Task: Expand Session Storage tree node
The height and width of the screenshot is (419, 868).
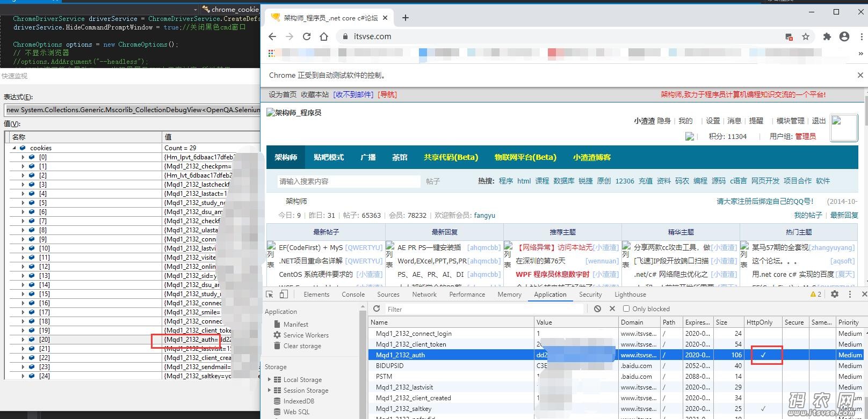Action: tap(270, 390)
